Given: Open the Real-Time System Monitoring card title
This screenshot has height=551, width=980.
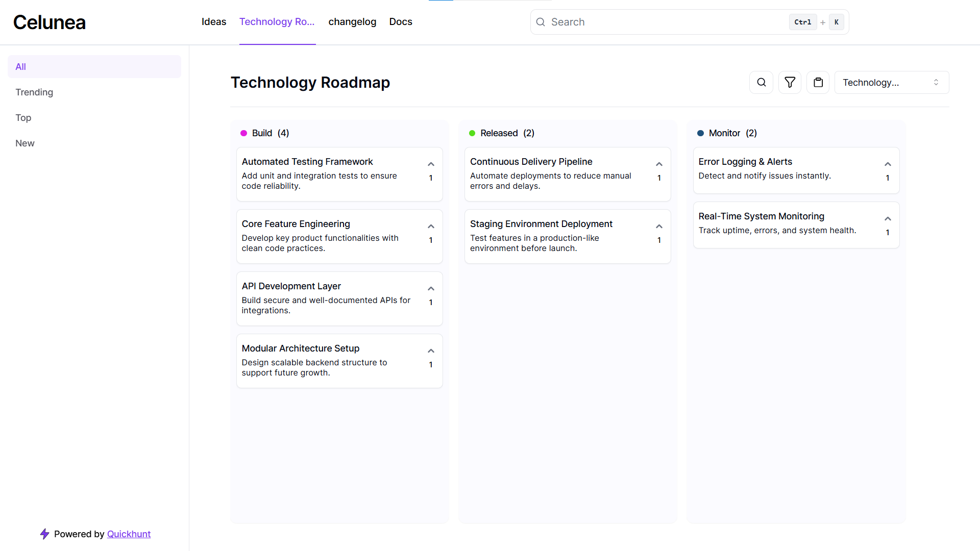Looking at the screenshot, I should click(762, 216).
